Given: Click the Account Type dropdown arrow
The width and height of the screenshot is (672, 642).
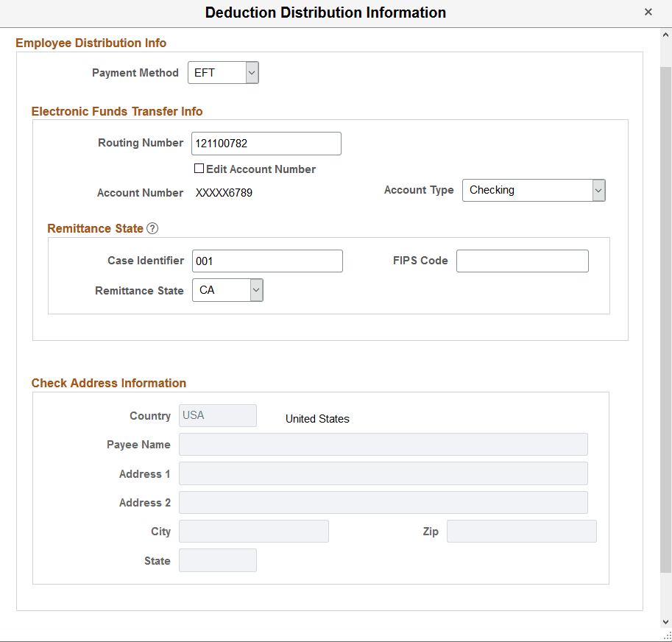Looking at the screenshot, I should (x=598, y=190).
